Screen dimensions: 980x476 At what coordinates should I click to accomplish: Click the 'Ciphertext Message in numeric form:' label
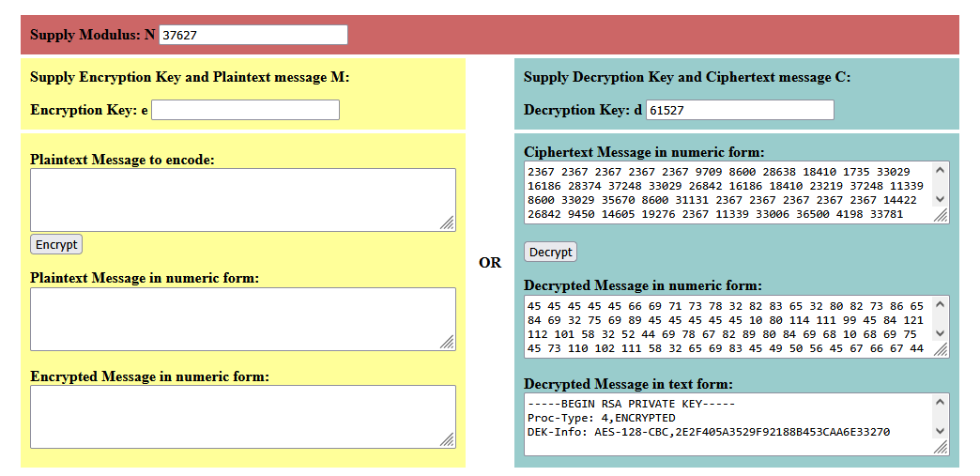tap(644, 153)
